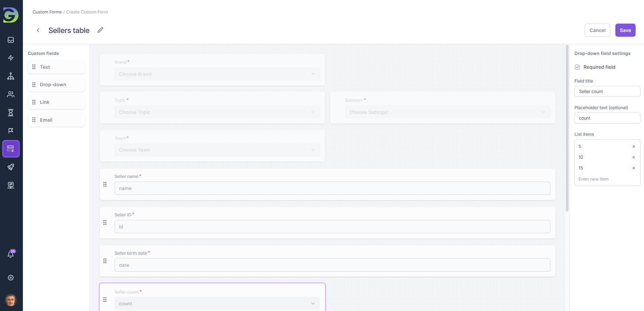Click the rocket icon in sidebar
Viewport: 644px width, 311px height.
coord(11,167)
